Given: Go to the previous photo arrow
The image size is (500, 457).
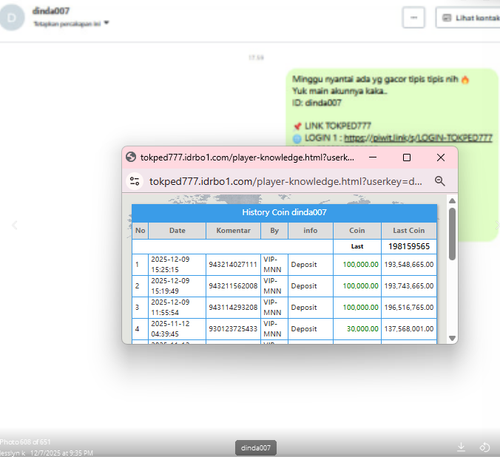Looking at the screenshot, I should click(x=15, y=226).
